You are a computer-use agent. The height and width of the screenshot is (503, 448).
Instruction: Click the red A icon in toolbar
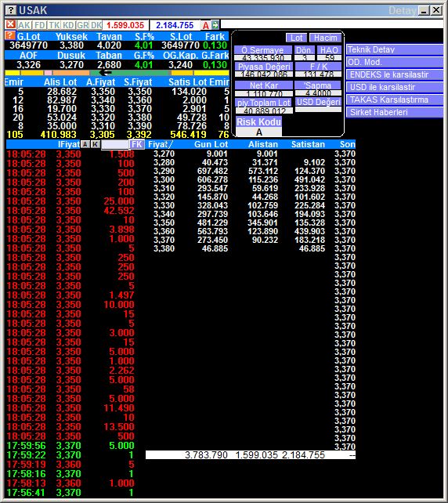pos(206,25)
